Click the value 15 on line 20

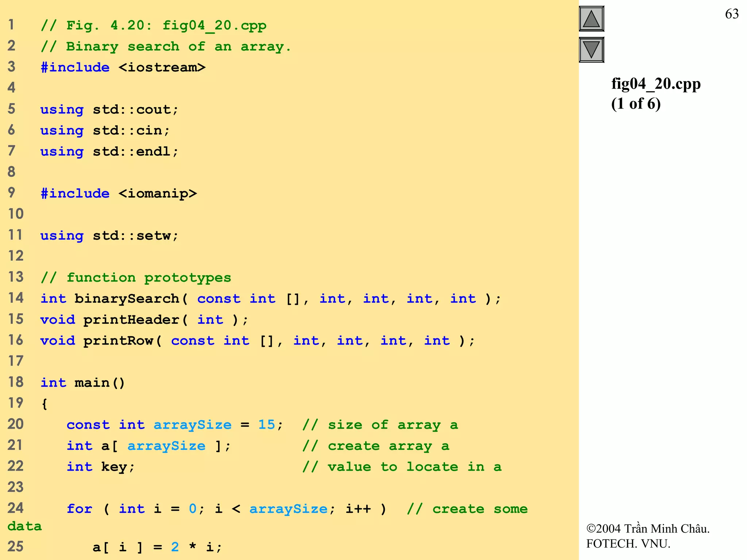(267, 425)
